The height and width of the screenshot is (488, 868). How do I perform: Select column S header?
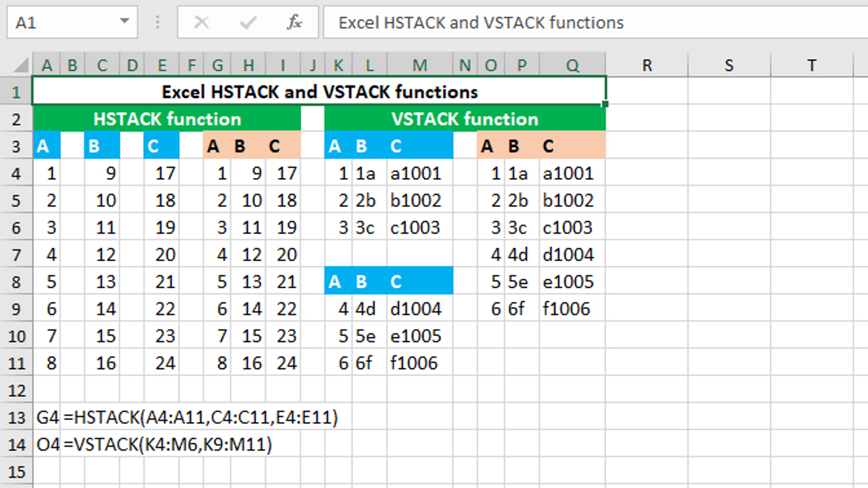[x=729, y=66]
